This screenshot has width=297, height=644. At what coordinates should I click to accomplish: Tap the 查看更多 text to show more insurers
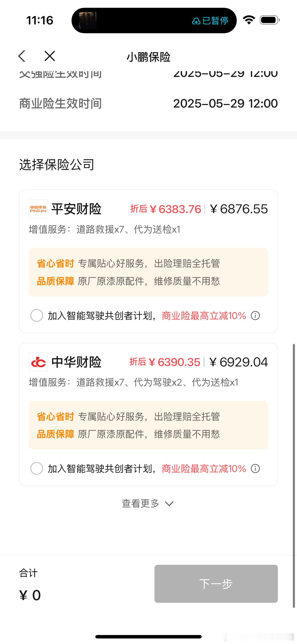[x=140, y=503]
